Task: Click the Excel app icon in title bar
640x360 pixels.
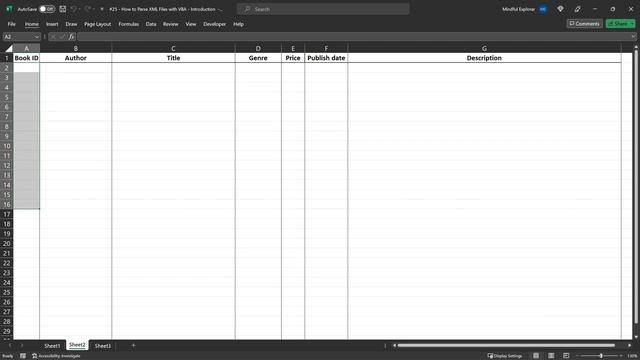Action: (9, 9)
